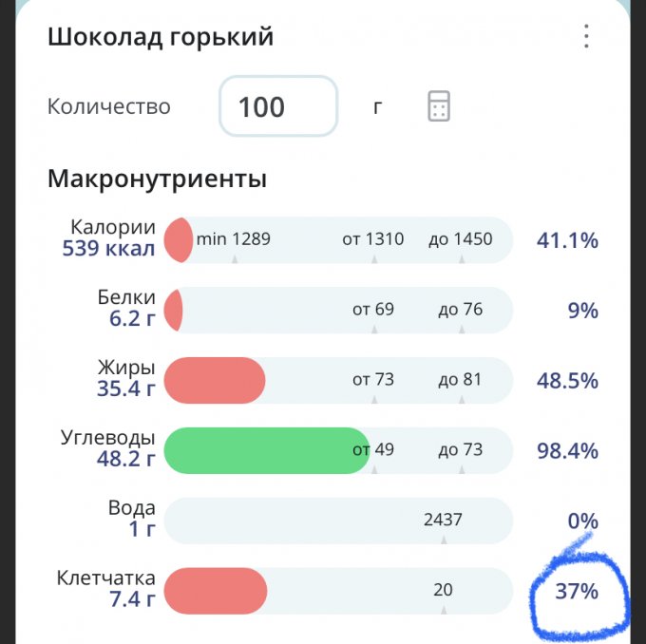The height and width of the screenshot is (644, 646).
Task: Click the circled 37% fiber percentage
Action: (577, 591)
